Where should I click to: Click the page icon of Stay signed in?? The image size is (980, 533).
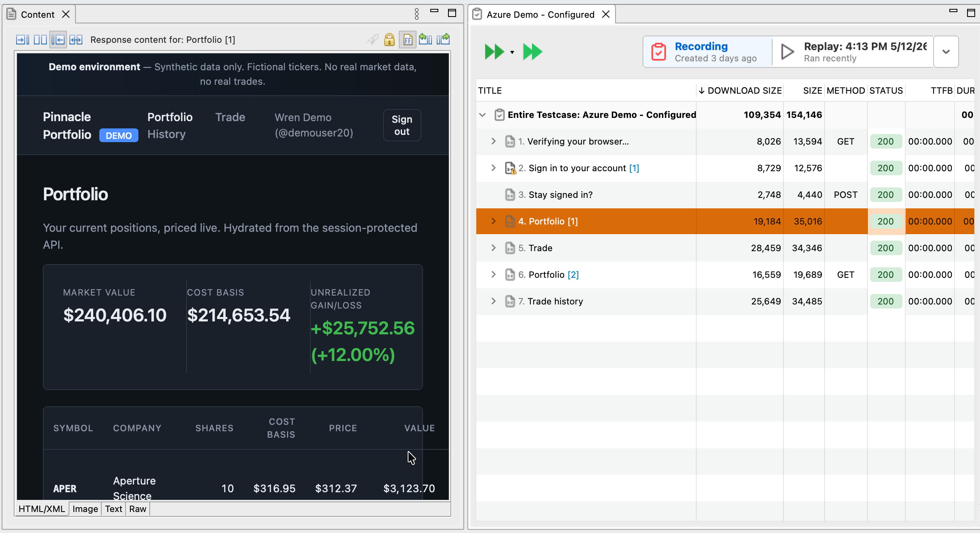click(x=510, y=195)
